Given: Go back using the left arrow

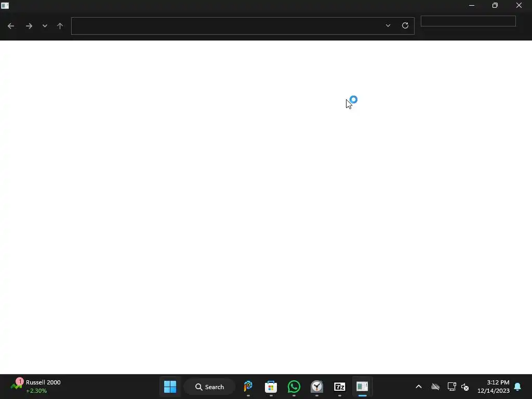Looking at the screenshot, I should tap(11, 26).
